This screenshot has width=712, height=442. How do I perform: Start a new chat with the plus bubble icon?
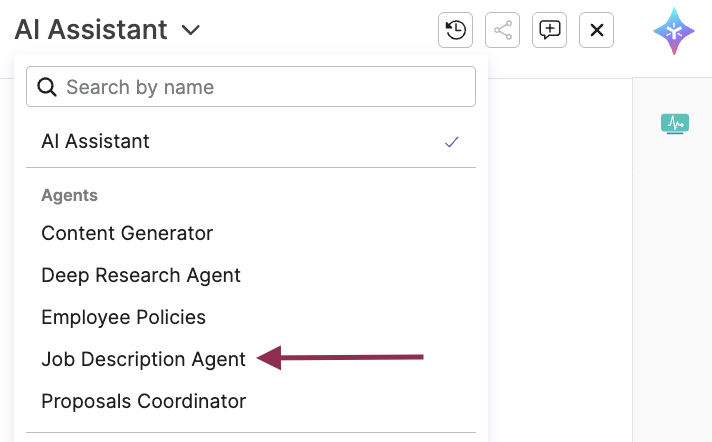(x=549, y=30)
